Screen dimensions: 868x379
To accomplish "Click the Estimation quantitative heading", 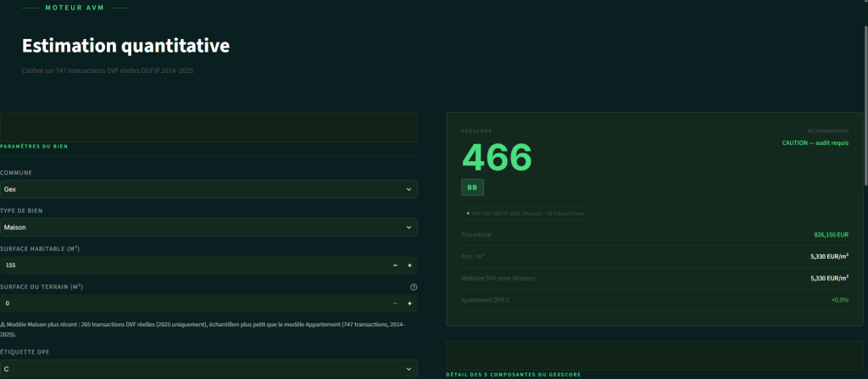I will point(125,46).
